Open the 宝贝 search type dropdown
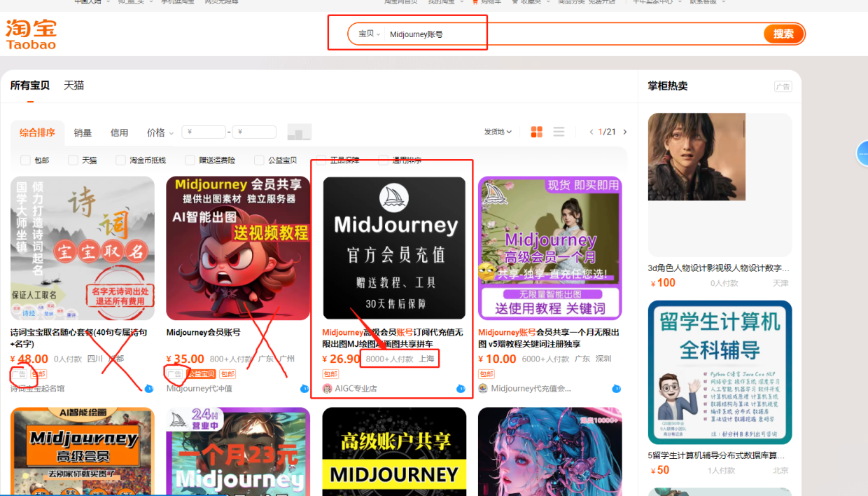Screen dimensions: 868x496 (369, 34)
